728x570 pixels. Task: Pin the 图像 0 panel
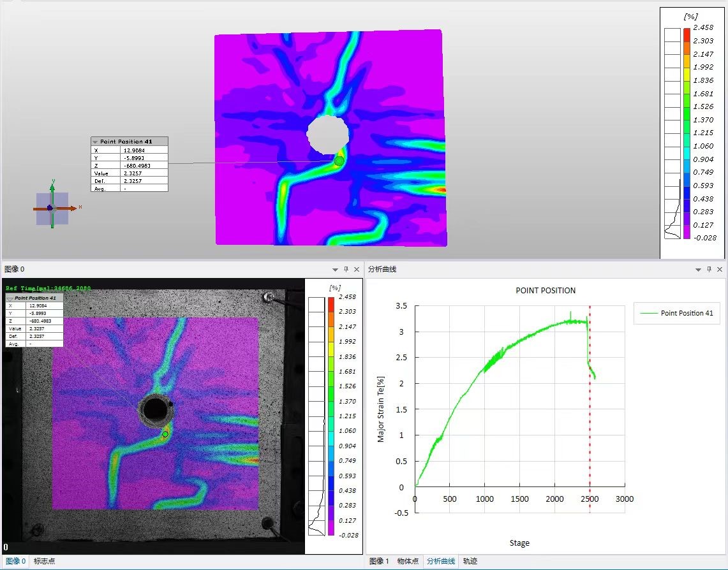point(346,270)
